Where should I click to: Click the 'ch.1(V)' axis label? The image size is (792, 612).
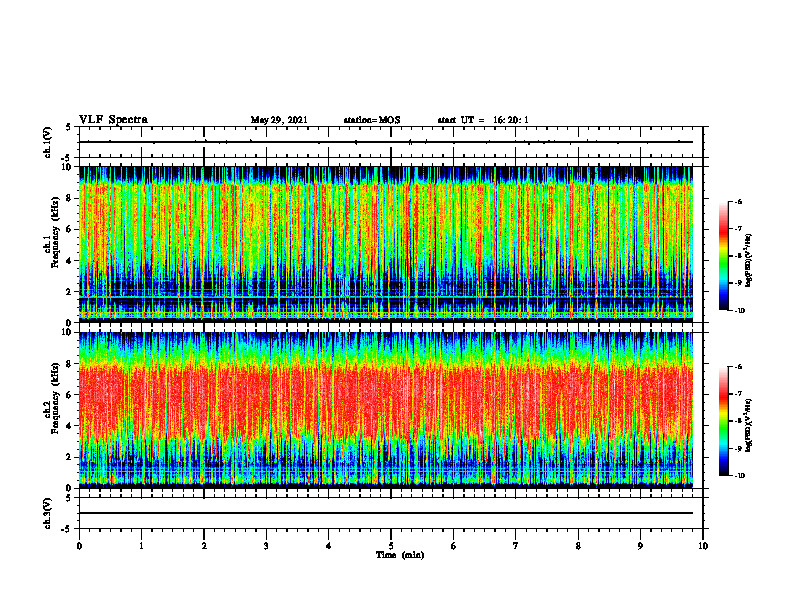tap(48, 142)
